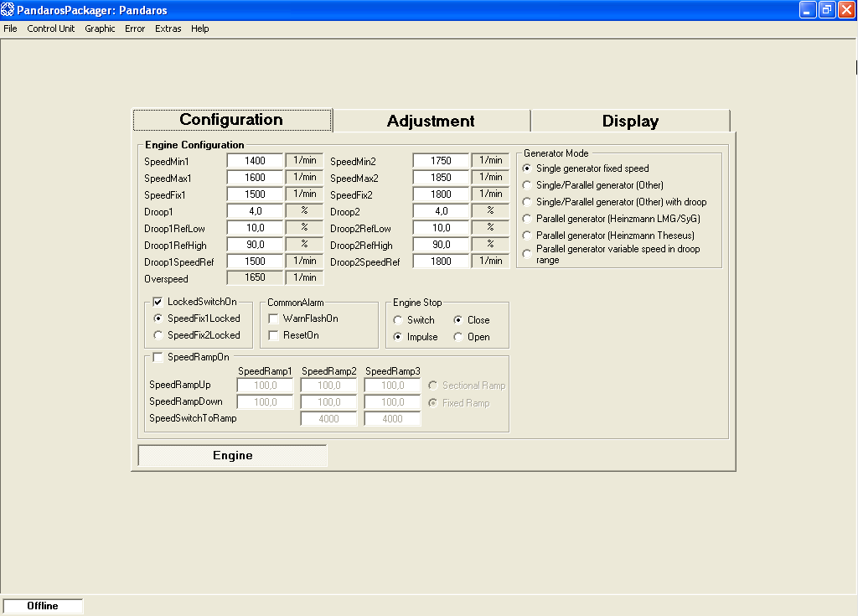This screenshot has height=616, width=858.
Task: Click the PandarosPackager title bar app icon
Action: (8, 10)
